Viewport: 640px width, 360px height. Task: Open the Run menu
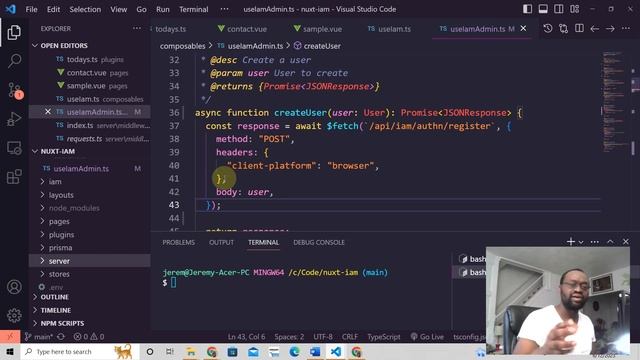pos(162,9)
